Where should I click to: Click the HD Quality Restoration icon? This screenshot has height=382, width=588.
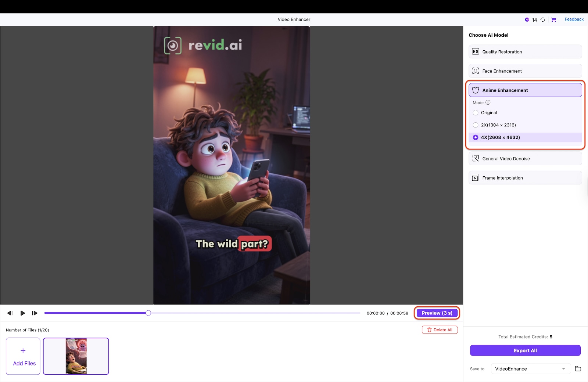click(476, 52)
